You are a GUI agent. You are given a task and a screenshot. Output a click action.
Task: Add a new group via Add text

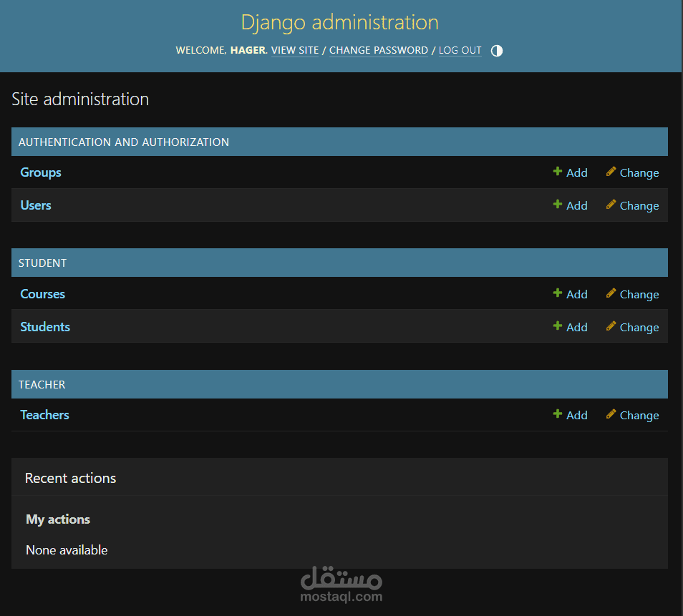click(577, 173)
